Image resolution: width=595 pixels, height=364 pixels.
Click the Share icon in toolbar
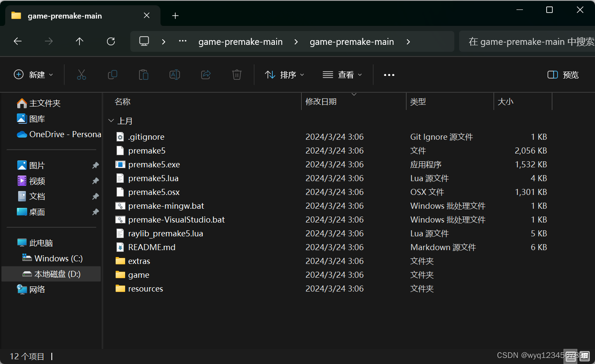coord(206,75)
